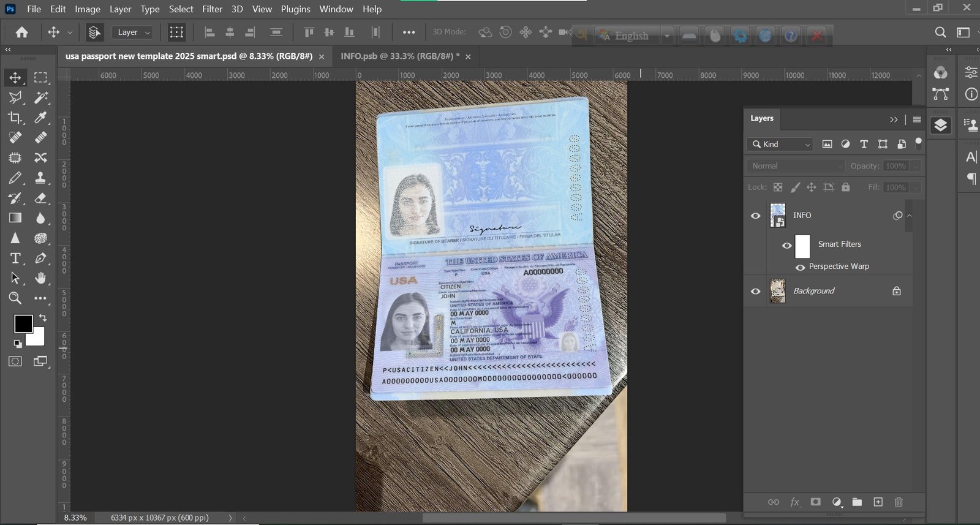Viewport: 980px width, 525px height.
Task: Select the Eraser tool
Action: 41,198
